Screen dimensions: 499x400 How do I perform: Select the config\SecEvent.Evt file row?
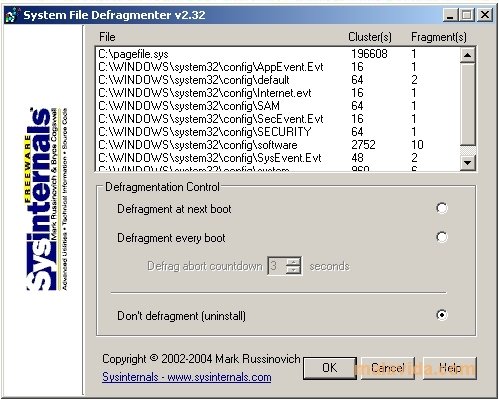pyautogui.click(x=278, y=119)
